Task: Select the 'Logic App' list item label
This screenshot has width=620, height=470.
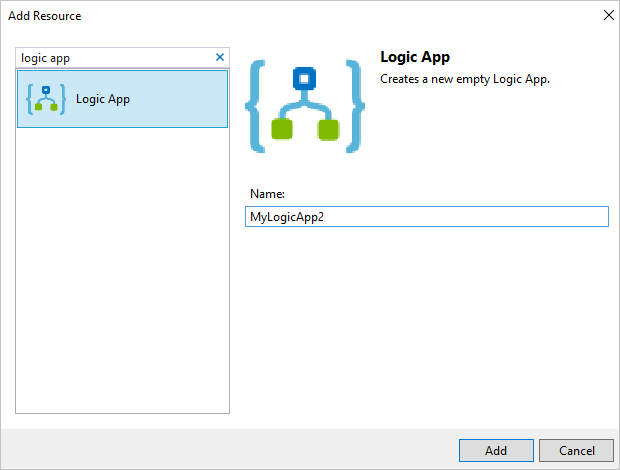Action: click(x=103, y=99)
